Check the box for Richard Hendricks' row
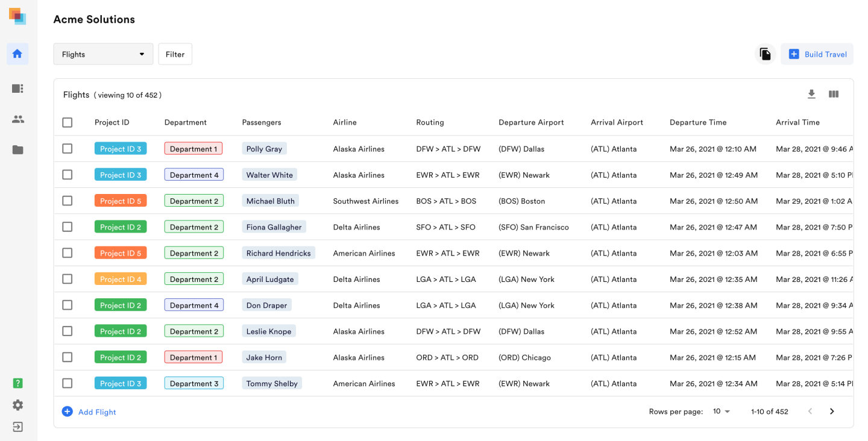This screenshot has width=868, height=441. (68, 253)
